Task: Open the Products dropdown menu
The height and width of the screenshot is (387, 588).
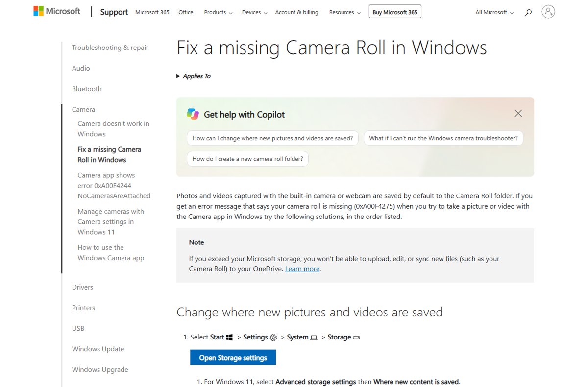Action: pos(218,12)
